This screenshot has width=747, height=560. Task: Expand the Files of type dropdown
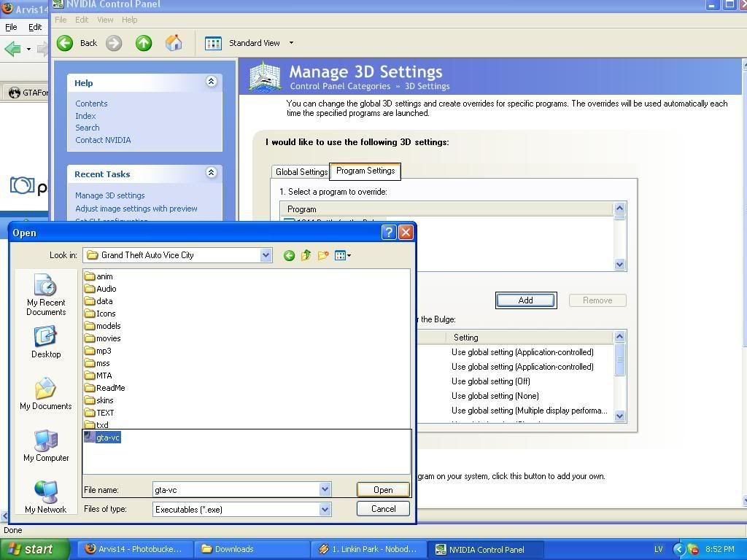pyautogui.click(x=325, y=510)
